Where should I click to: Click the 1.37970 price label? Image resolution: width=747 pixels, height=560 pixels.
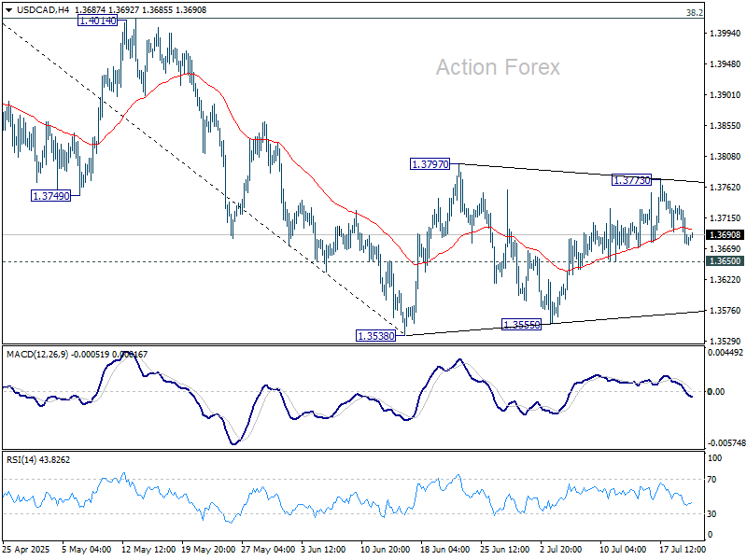pos(430,164)
